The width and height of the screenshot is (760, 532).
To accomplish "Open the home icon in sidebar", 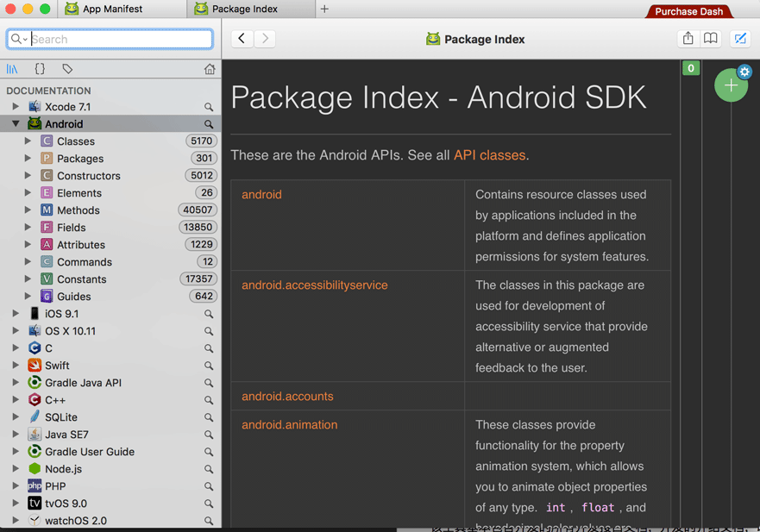I will coord(210,69).
